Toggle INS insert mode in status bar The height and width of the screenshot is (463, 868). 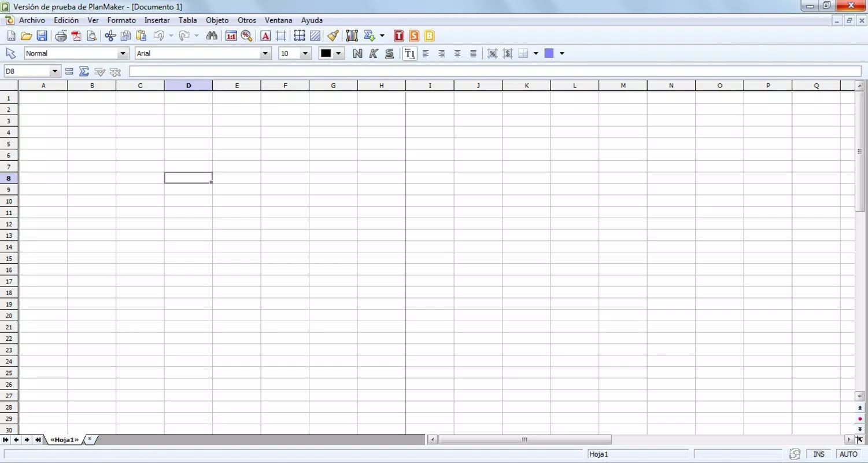coord(819,454)
